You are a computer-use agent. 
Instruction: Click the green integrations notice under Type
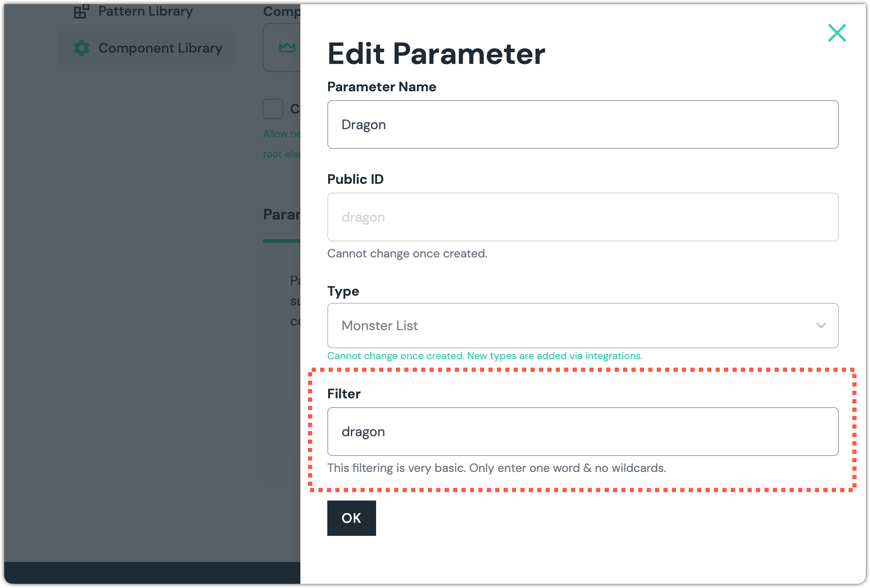click(485, 356)
